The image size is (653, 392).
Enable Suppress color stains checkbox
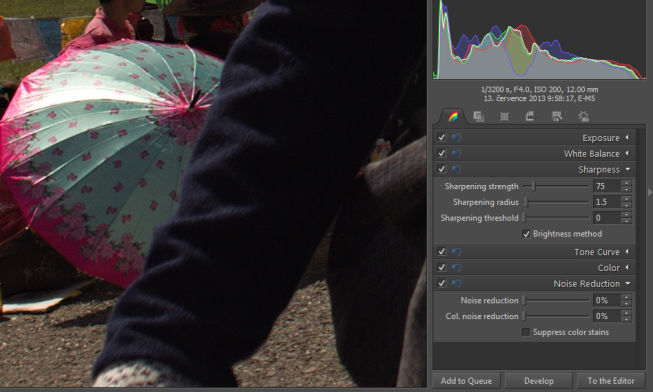click(526, 332)
